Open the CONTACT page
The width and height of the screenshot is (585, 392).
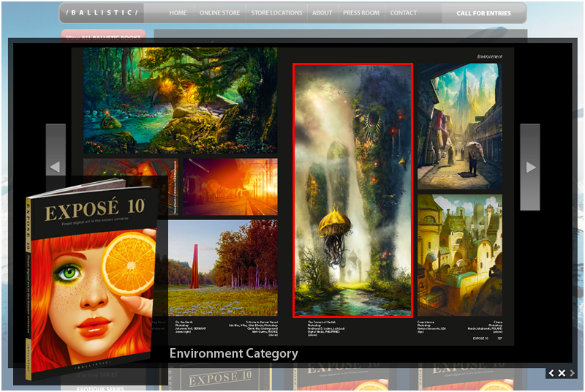(x=404, y=13)
